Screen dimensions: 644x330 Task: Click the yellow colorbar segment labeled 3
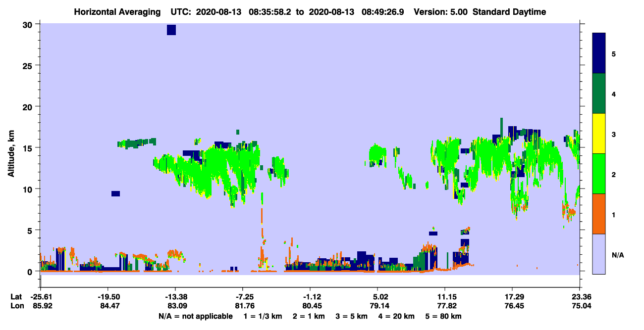click(x=599, y=134)
